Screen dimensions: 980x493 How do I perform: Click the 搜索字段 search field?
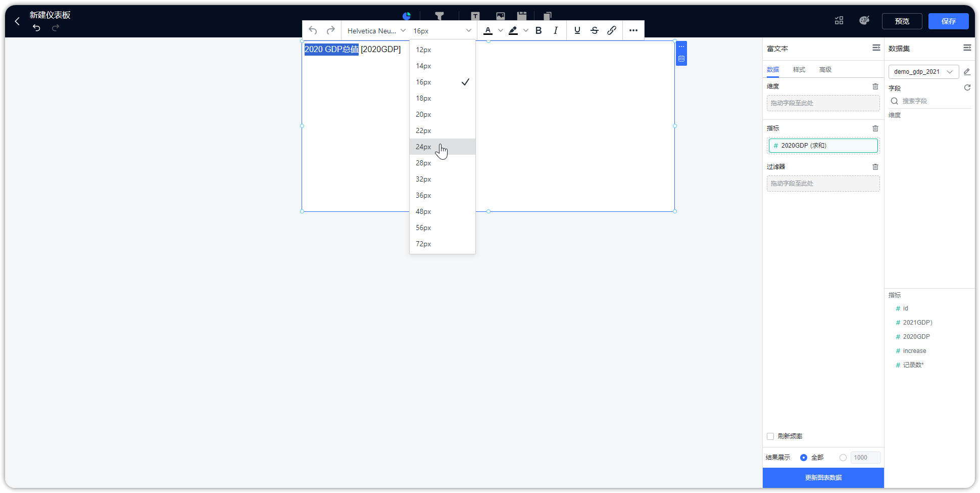point(930,101)
